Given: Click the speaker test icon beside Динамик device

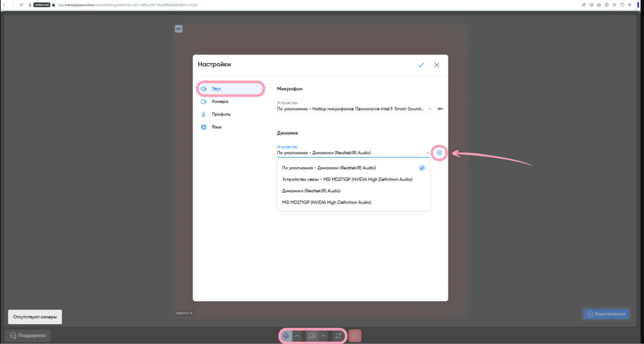Looking at the screenshot, I should pyautogui.click(x=439, y=153).
